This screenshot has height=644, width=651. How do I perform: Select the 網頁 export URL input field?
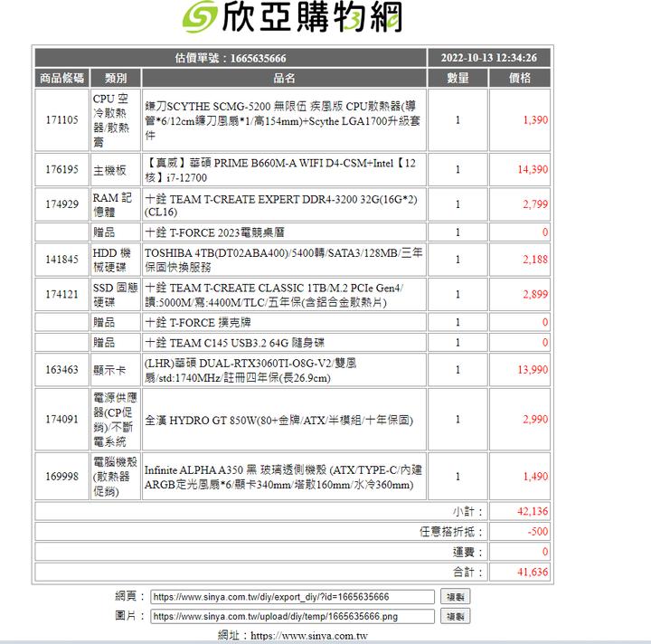292,597
